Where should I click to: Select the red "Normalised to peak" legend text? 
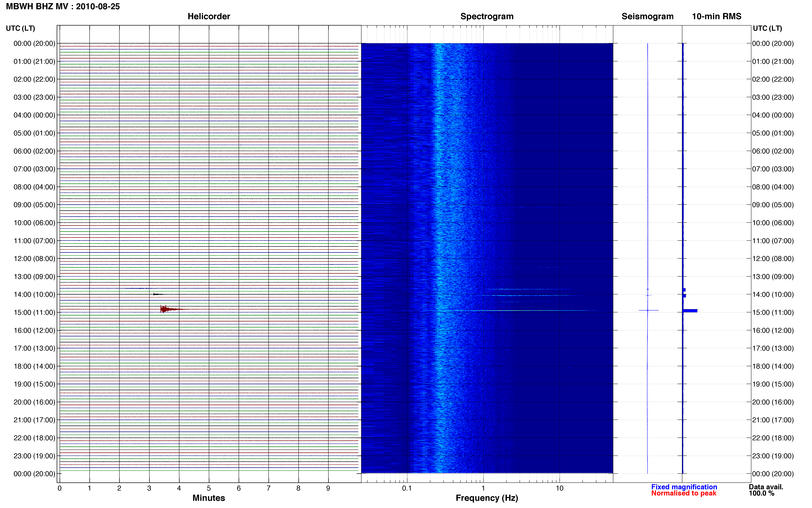(684, 493)
